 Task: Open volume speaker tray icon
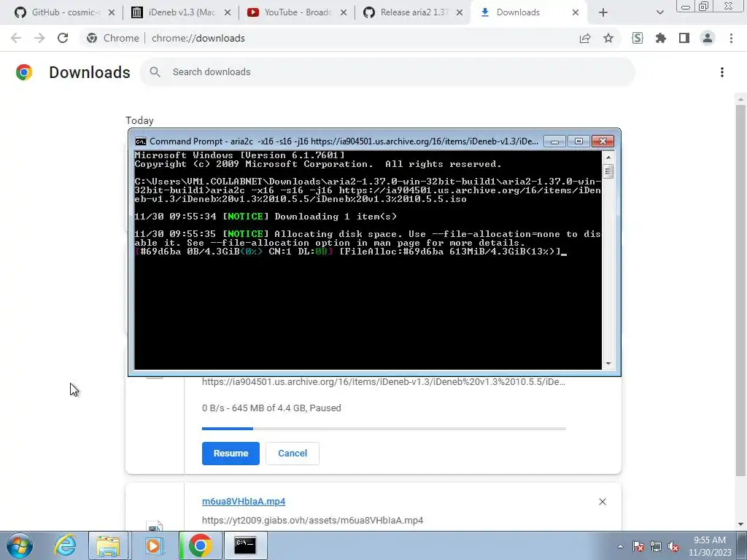(673, 547)
